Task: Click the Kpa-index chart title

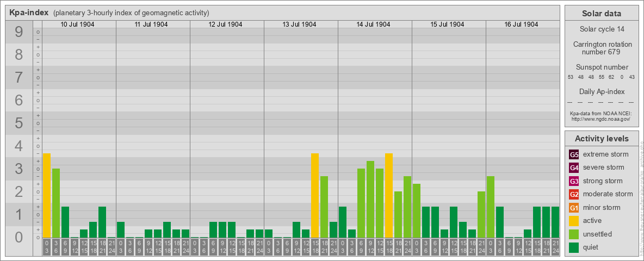Action: pos(28,13)
